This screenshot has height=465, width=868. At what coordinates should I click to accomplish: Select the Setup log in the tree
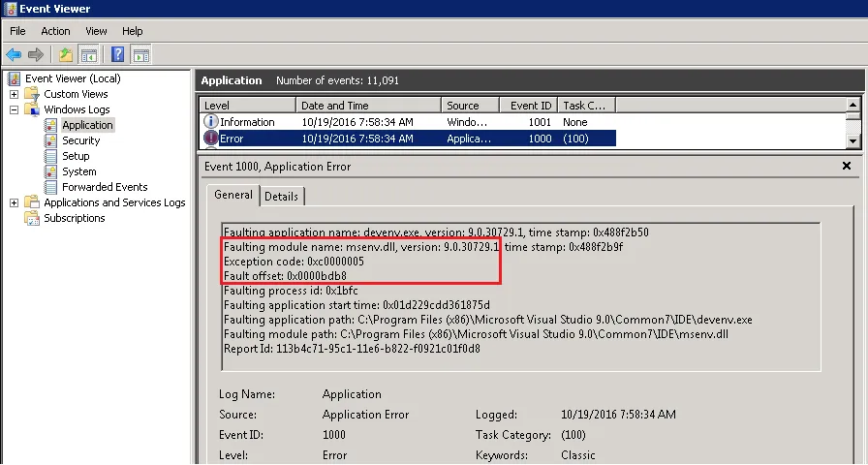pos(76,156)
